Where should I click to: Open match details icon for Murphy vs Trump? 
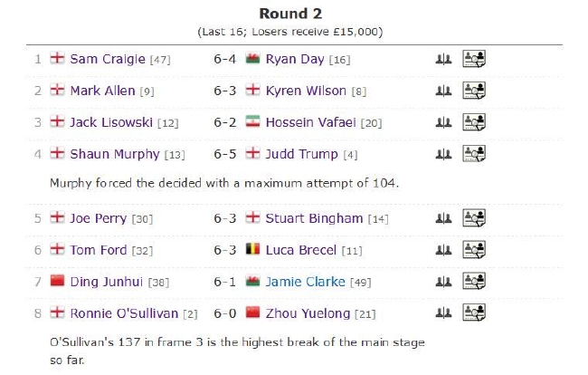click(x=474, y=153)
